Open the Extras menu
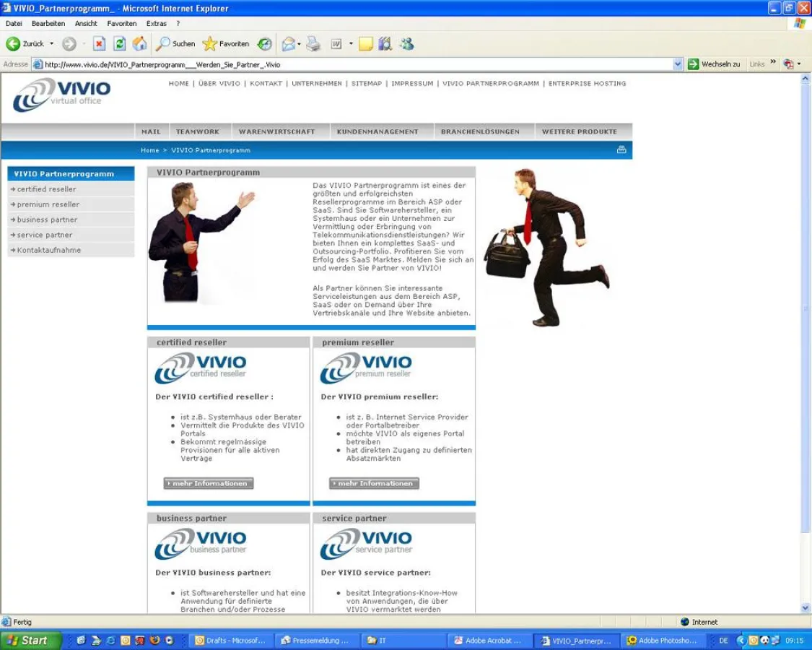The image size is (812, 650). click(156, 23)
